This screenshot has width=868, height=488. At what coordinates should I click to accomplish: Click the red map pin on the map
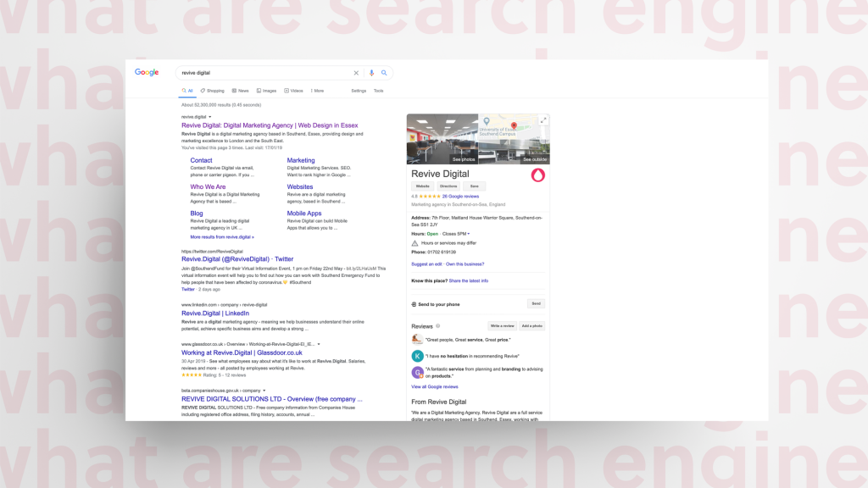coord(514,126)
